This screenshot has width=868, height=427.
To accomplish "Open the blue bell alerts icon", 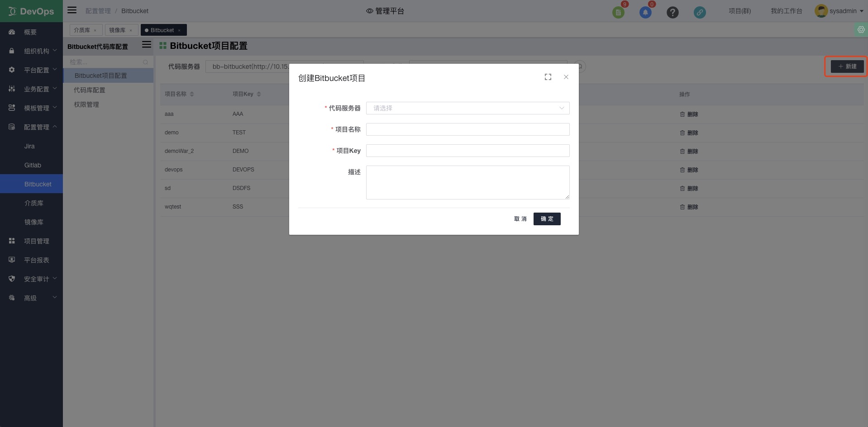I will [645, 12].
